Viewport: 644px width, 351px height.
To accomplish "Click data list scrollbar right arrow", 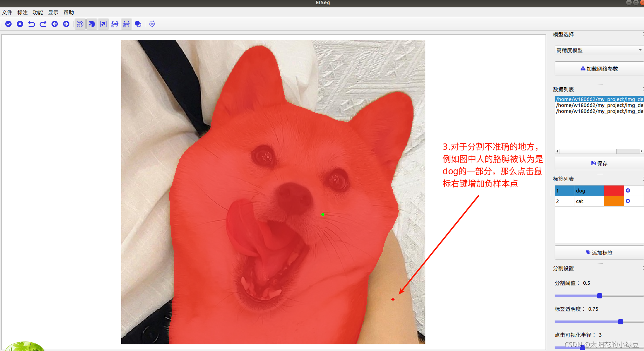I will (641, 151).
